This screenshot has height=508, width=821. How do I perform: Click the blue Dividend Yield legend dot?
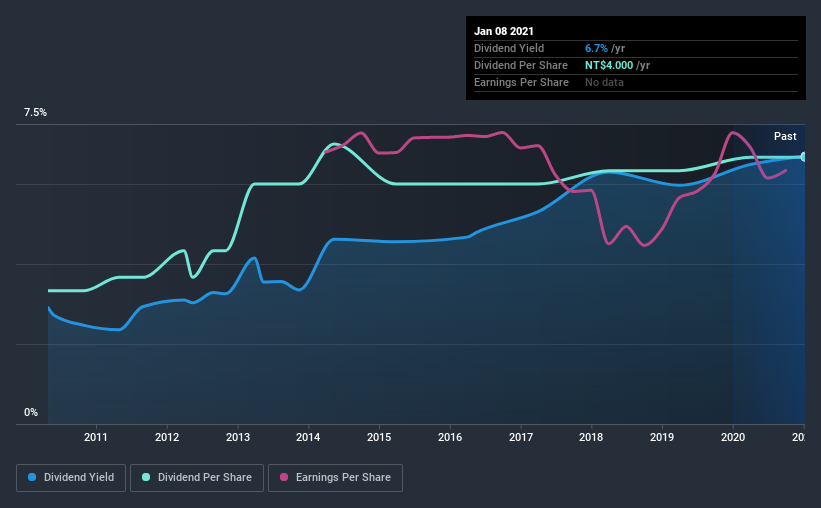click(x=32, y=477)
